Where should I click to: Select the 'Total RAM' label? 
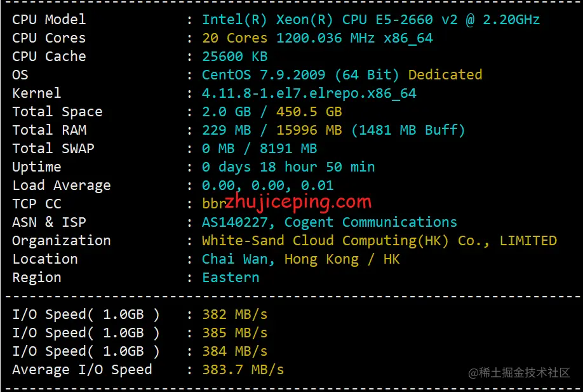pos(49,130)
